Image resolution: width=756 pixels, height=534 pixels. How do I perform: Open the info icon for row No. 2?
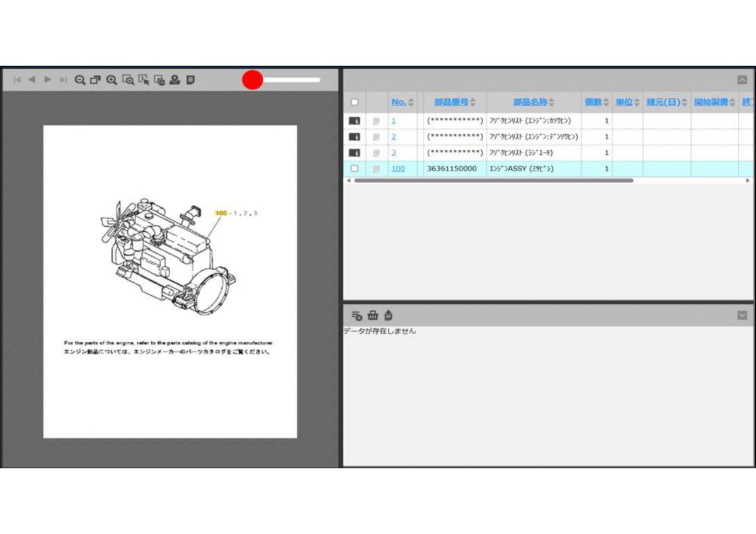pyautogui.click(x=354, y=137)
